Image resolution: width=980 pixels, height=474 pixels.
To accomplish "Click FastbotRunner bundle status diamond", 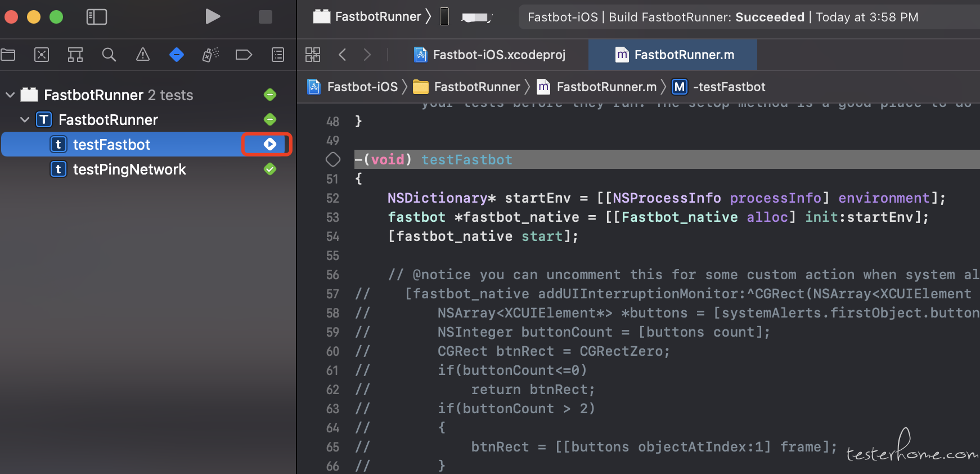I will (270, 95).
